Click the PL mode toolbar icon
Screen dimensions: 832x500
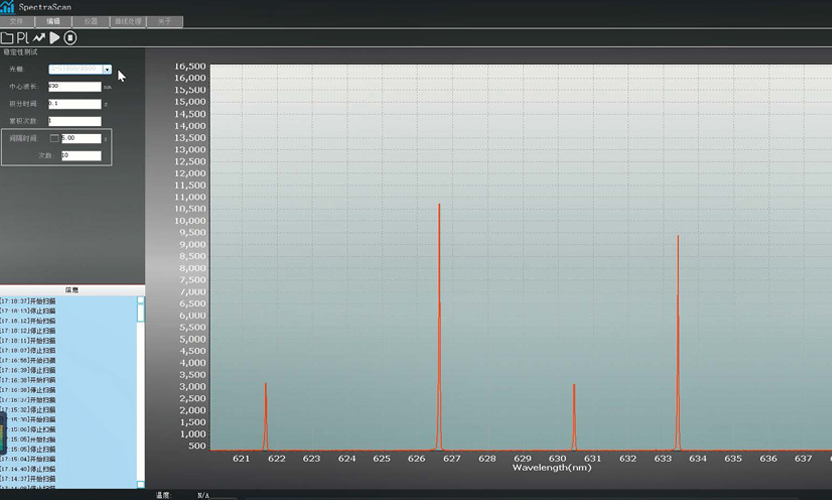(23, 38)
